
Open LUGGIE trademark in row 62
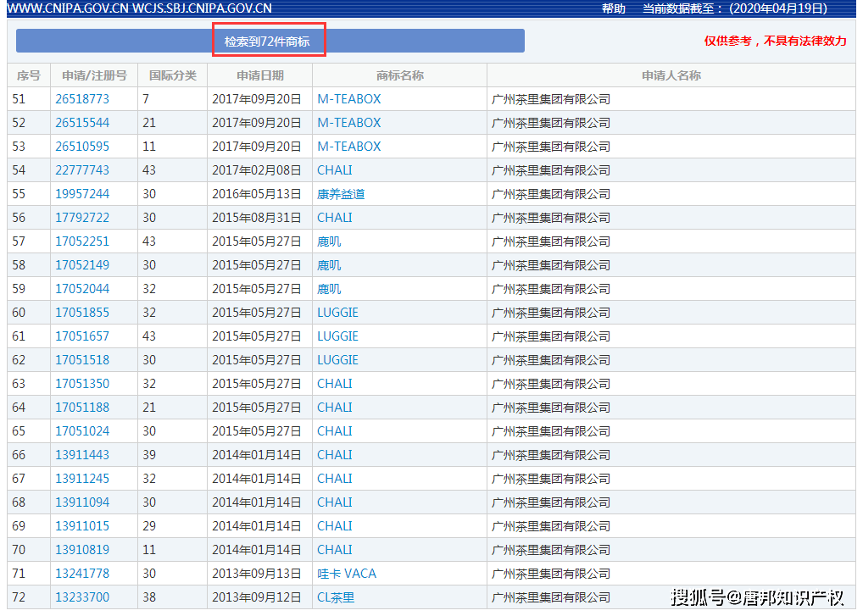click(337, 360)
